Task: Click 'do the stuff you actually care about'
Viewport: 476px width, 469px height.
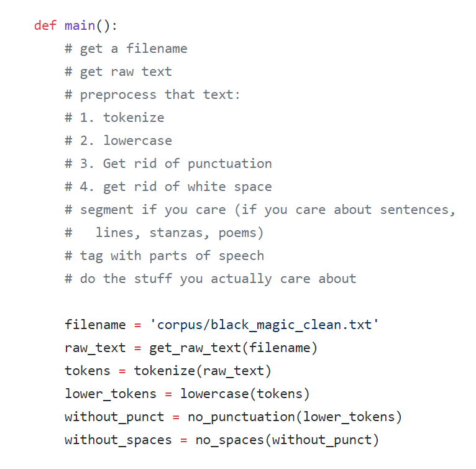Action: 218,279
